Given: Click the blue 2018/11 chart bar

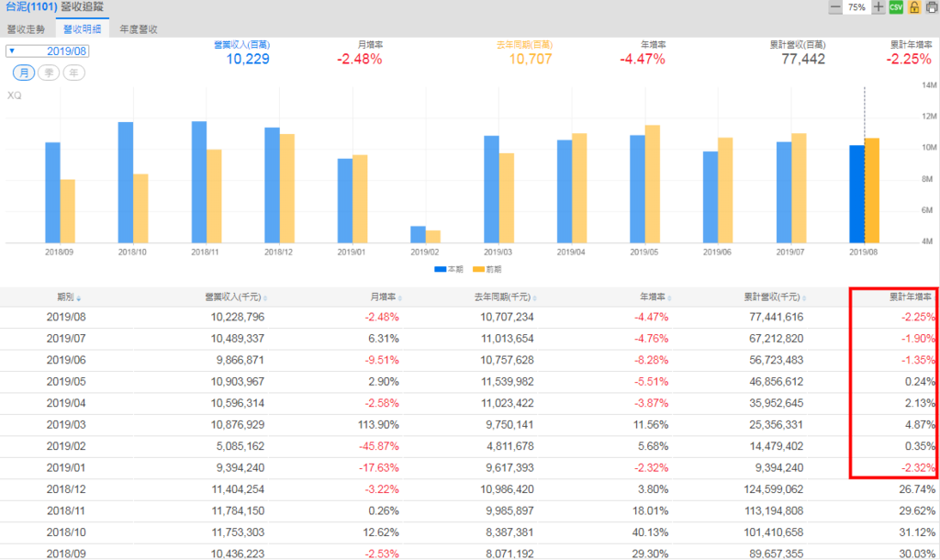Looking at the screenshot, I should [x=199, y=183].
